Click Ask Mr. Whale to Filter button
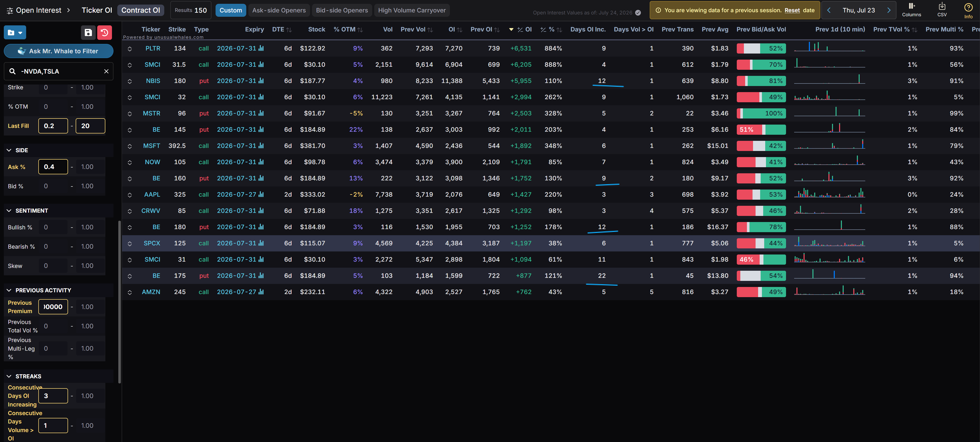 coord(59,51)
